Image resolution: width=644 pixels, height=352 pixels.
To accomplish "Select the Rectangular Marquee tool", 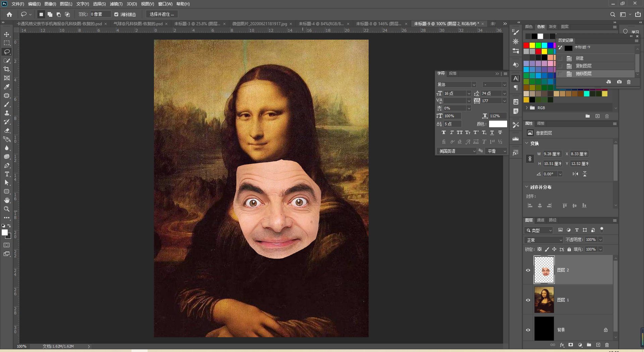I will pyautogui.click(x=7, y=43).
